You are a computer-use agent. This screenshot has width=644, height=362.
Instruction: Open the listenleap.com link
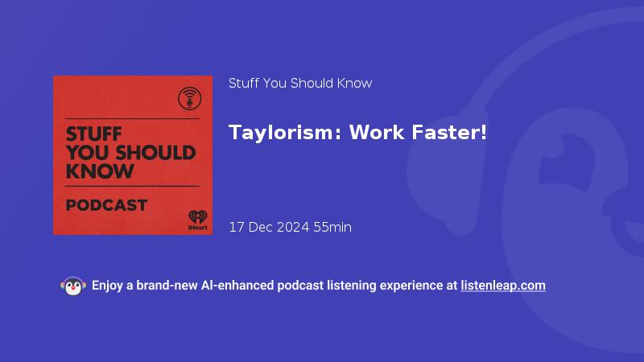pos(503,286)
